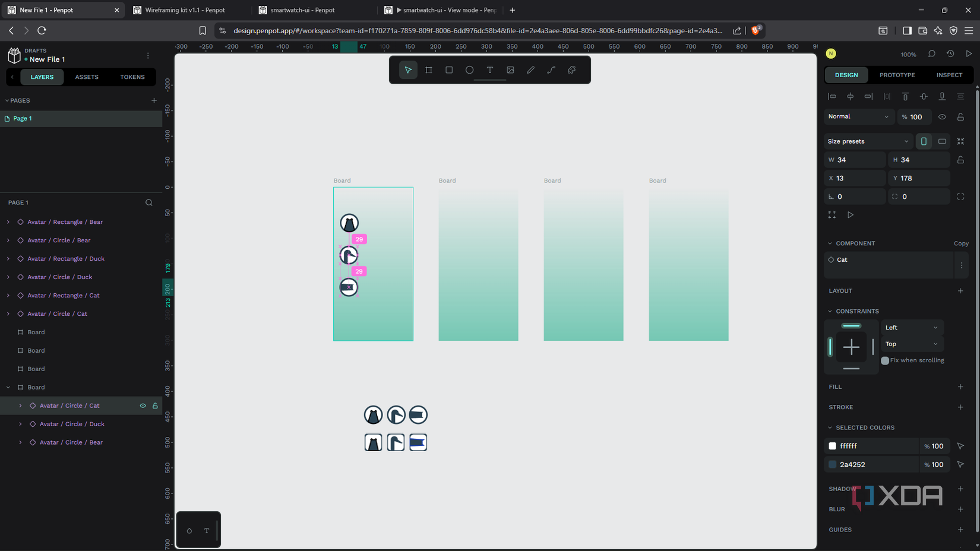This screenshot has width=980, height=551.
Task: Select the Text tool
Action: [x=490, y=69]
